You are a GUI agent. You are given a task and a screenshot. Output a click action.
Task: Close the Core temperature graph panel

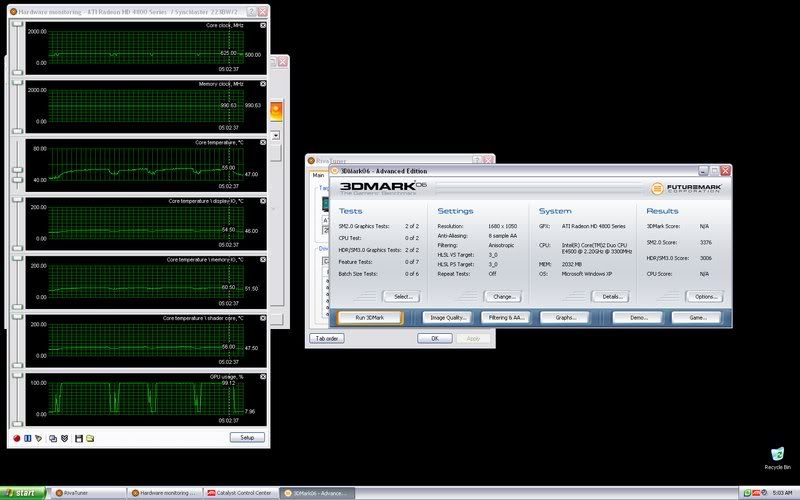[263, 142]
